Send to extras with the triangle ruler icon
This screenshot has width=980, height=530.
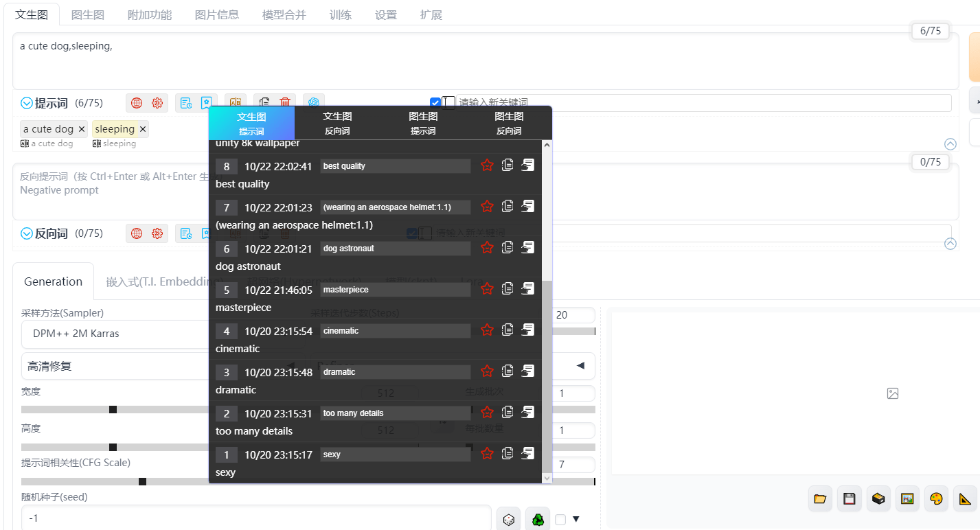pos(966,499)
